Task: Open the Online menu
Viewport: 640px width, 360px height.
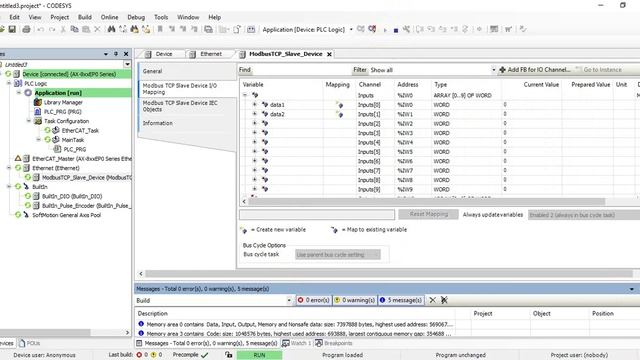Action: point(109,17)
